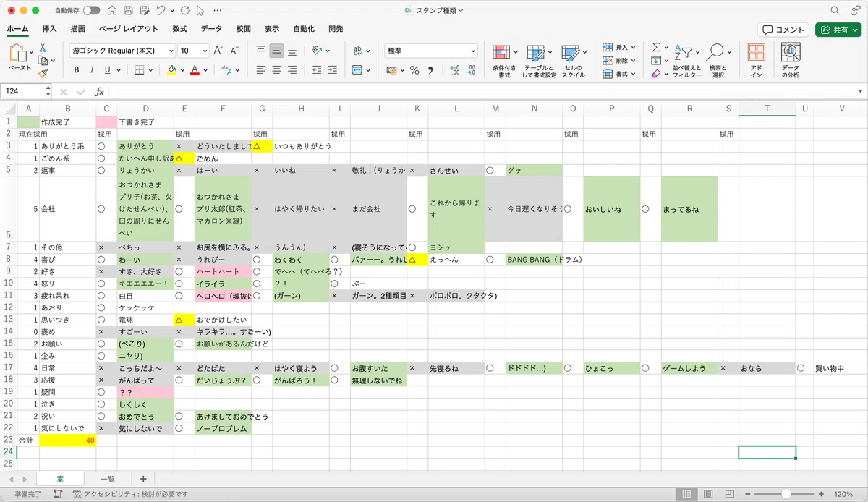The image size is (868, 502).
Task: Click the percent style icon
Action: tap(414, 70)
